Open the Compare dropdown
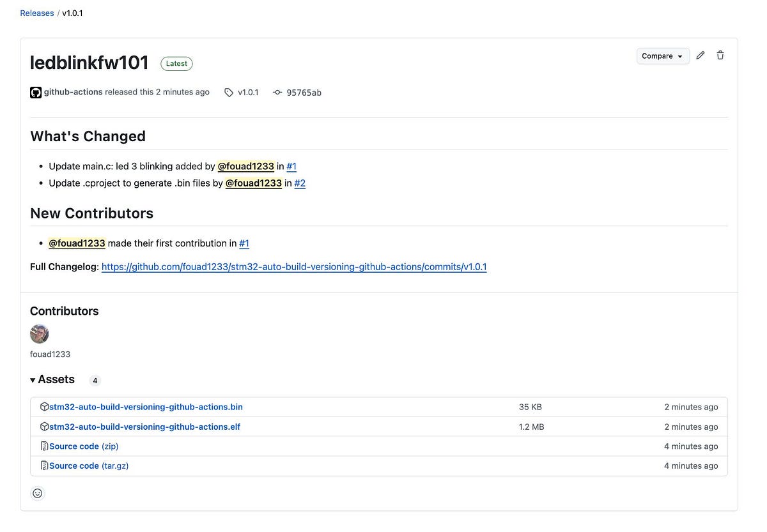Screen dimensions: 767x532 [x=663, y=56]
